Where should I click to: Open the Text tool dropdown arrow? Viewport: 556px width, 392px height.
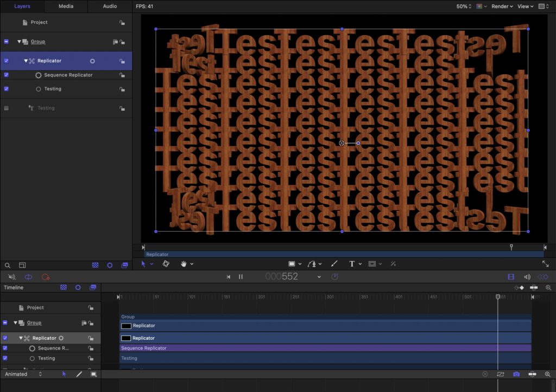coord(361,264)
